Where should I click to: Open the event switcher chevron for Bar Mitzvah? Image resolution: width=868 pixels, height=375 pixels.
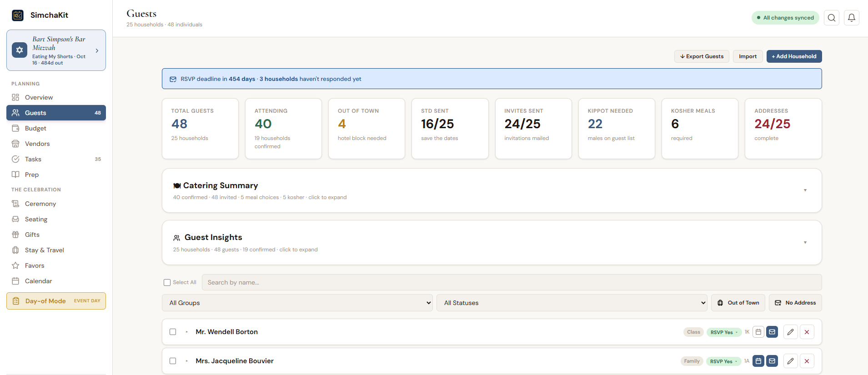(97, 51)
